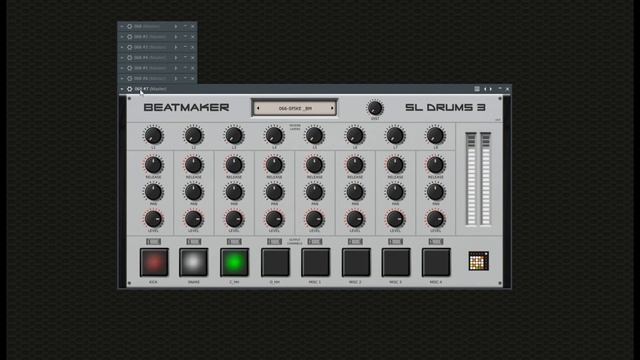
Task: Click RELEASE knob in MISC 1 column
Action: (x=314, y=165)
